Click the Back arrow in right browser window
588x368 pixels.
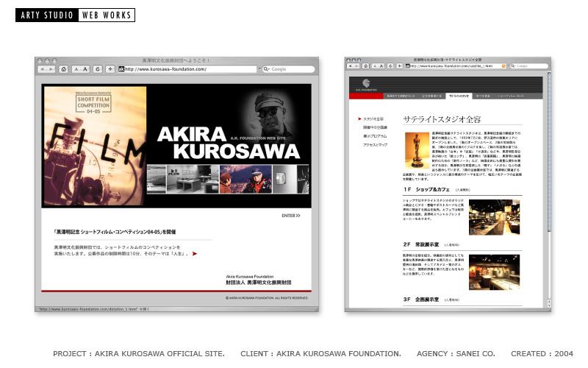point(350,66)
